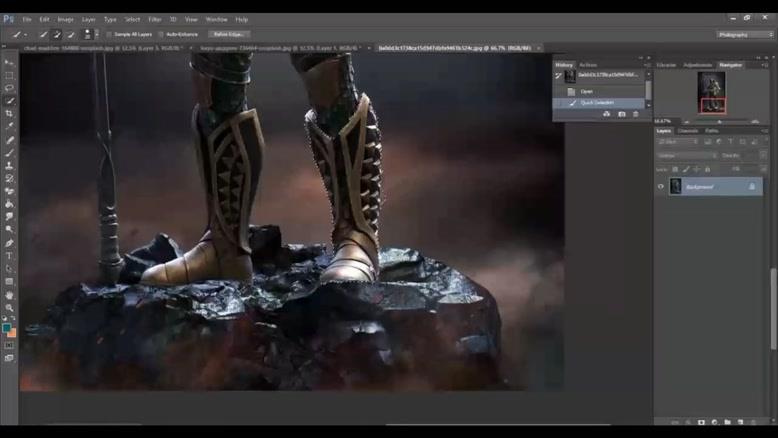Select the Quick Selection tool in toolbox
This screenshot has width=778, height=438.
click(9, 101)
